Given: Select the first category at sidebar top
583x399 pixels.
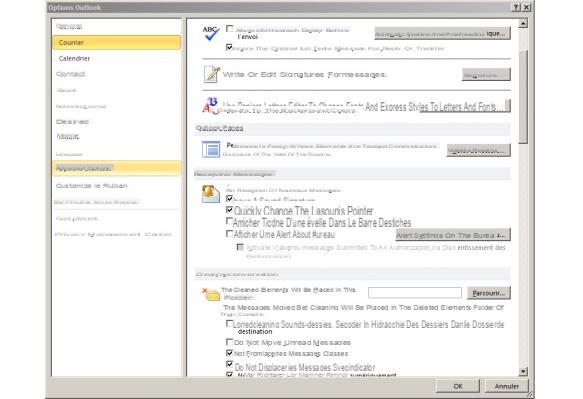Looking at the screenshot, I should (117, 26).
